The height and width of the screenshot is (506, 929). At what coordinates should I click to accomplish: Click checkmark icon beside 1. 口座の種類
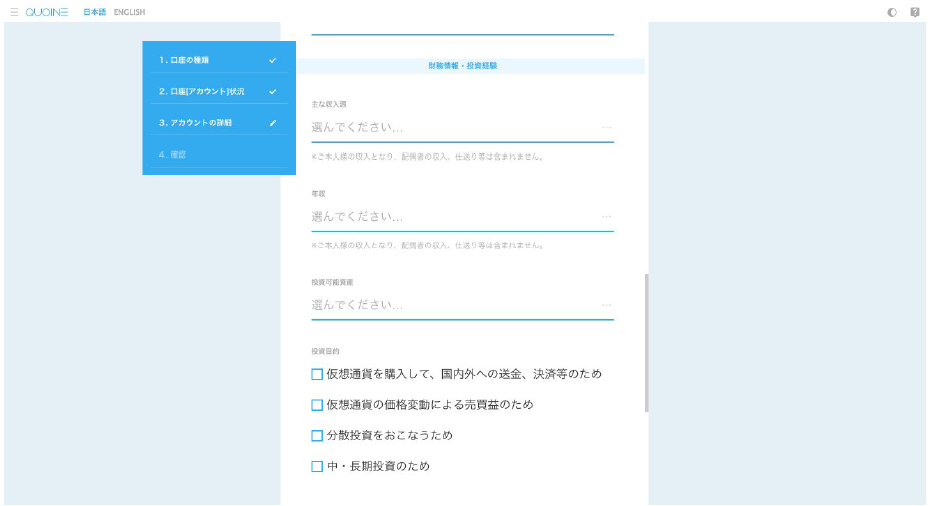coord(273,60)
